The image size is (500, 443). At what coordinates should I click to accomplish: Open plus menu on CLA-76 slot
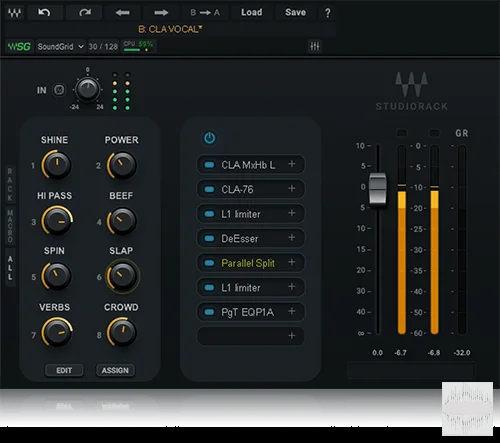(292, 188)
